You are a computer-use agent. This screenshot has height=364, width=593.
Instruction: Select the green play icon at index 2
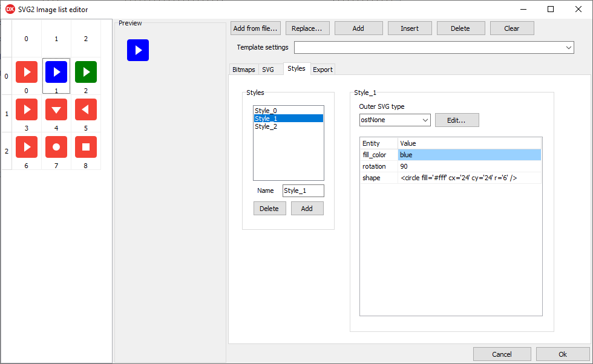coord(86,72)
